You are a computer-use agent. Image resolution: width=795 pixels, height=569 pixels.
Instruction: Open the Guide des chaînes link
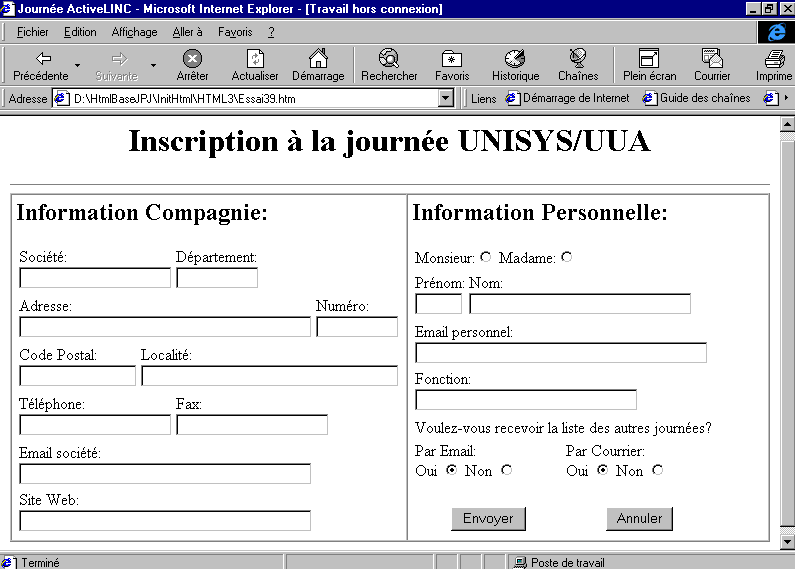(x=697, y=98)
